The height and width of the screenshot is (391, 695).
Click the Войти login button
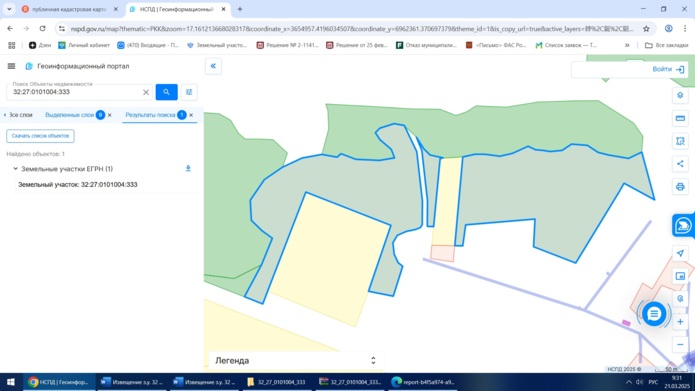click(x=668, y=69)
